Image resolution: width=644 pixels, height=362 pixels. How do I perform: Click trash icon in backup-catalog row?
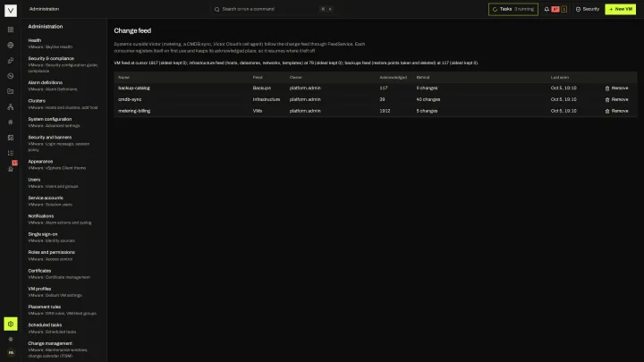tap(607, 88)
